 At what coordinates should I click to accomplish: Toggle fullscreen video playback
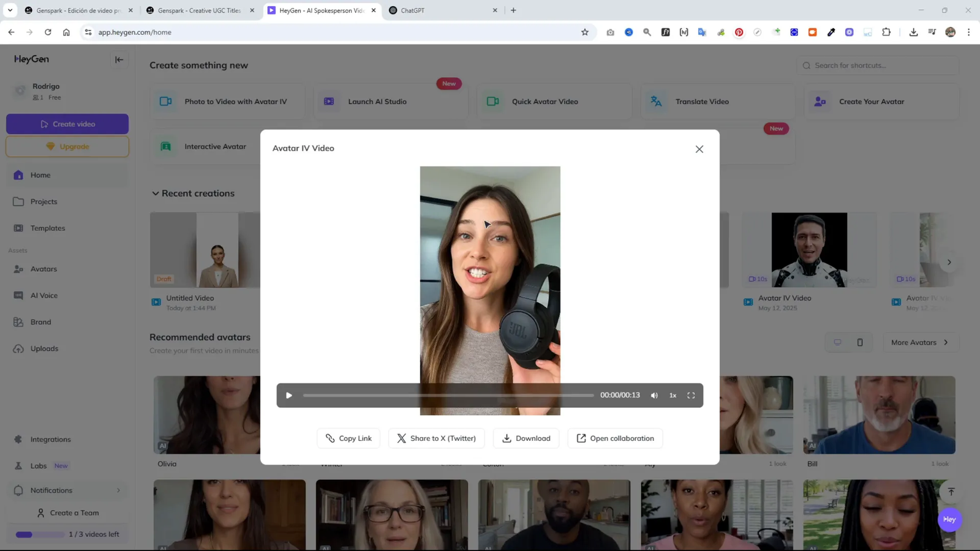(x=691, y=395)
